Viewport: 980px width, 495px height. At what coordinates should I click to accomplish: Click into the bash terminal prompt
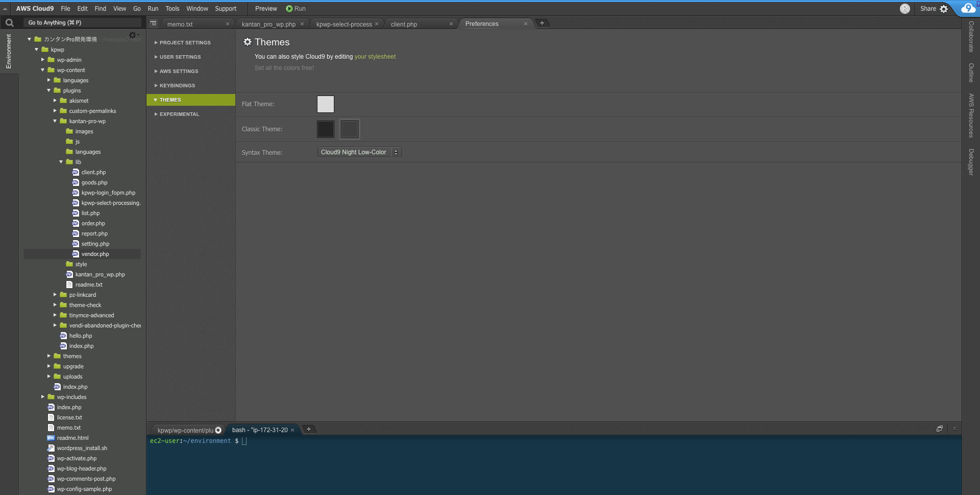pos(244,441)
